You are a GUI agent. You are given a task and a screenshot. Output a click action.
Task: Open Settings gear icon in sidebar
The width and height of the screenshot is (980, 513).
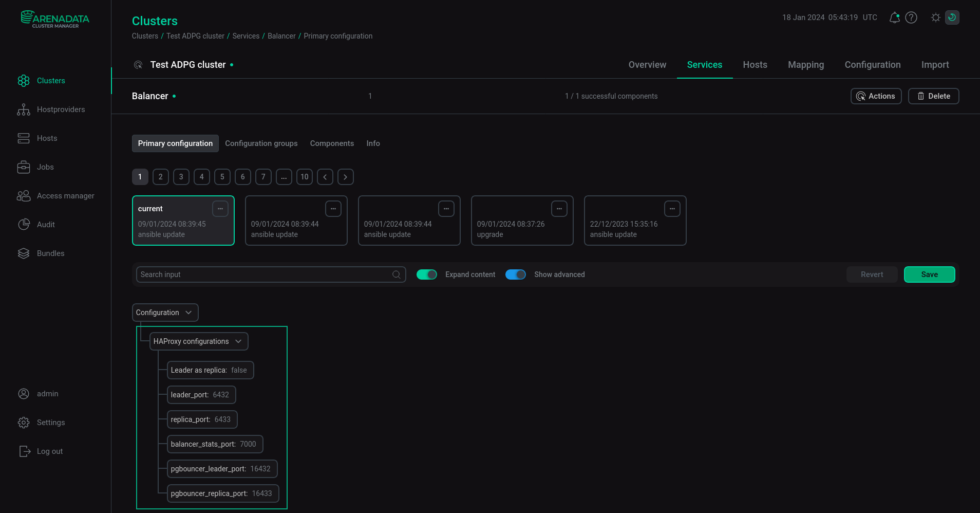click(24, 423)
